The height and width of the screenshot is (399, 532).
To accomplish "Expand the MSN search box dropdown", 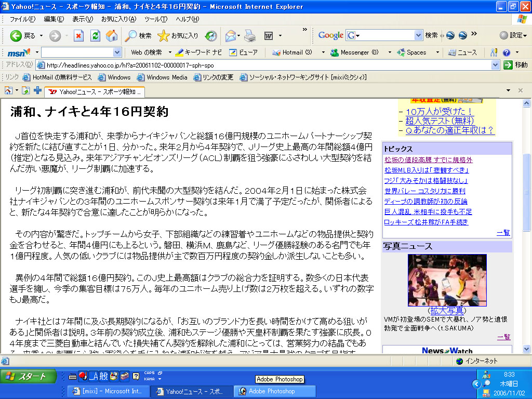I will tap(117, 52).
